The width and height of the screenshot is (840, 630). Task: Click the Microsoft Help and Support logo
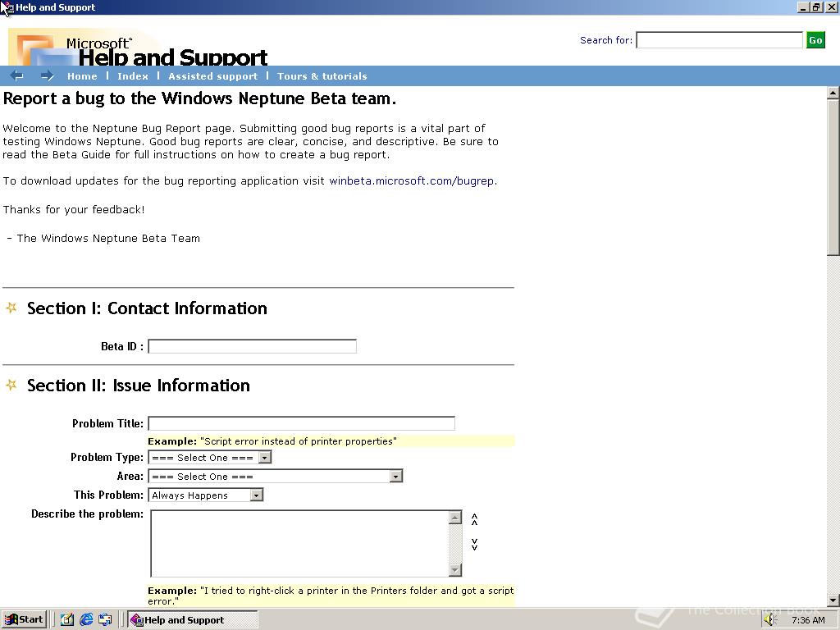pos(138,47)
